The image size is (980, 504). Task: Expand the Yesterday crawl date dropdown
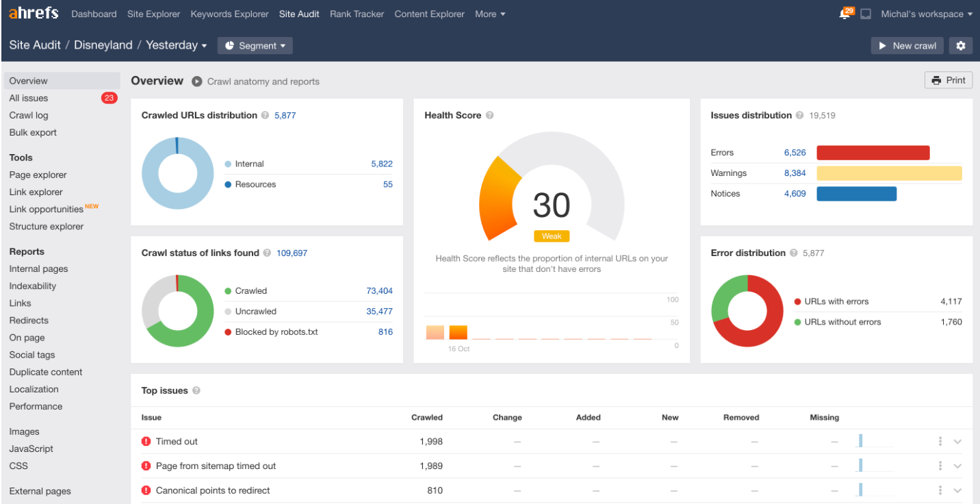[177, 45]
